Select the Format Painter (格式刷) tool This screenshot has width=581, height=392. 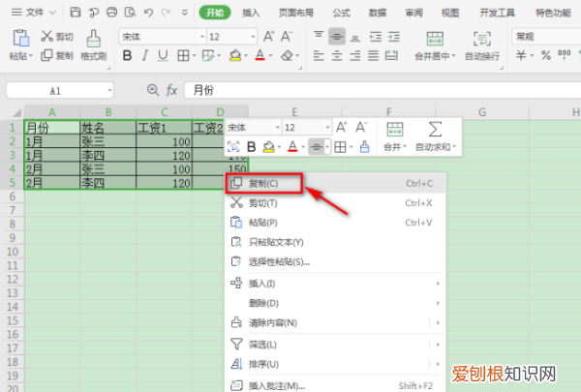(93, 45)
